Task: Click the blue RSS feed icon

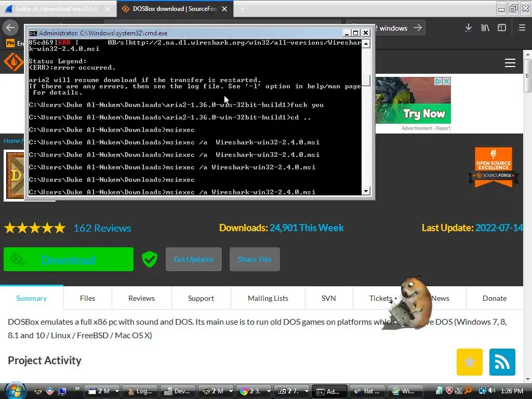Action: point(502,362)
